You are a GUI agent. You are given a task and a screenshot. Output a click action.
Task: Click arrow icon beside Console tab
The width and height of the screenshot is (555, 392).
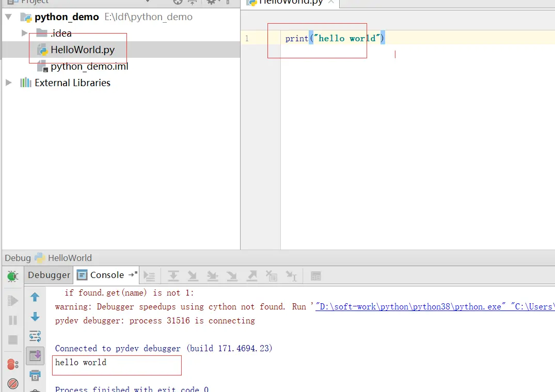pyautogui.click(x=133, y=274)
